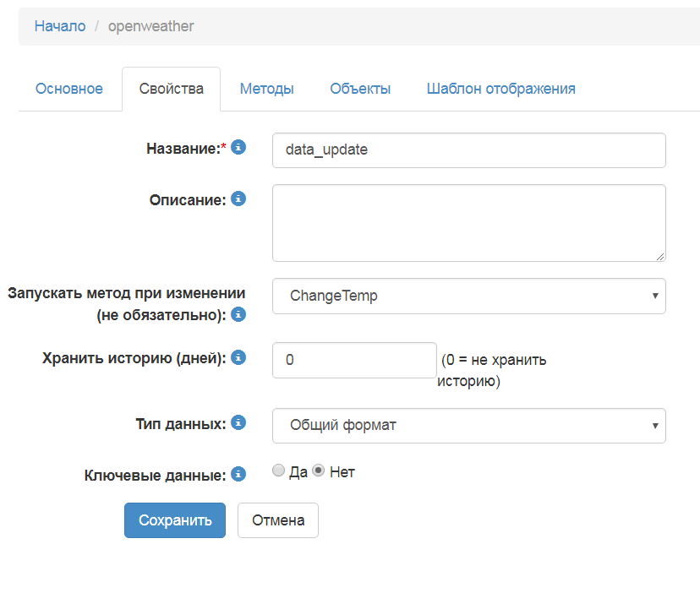Select the Нет radio button
The height and width of the screenshot is (593, 700).
click(x=319, y=471)
